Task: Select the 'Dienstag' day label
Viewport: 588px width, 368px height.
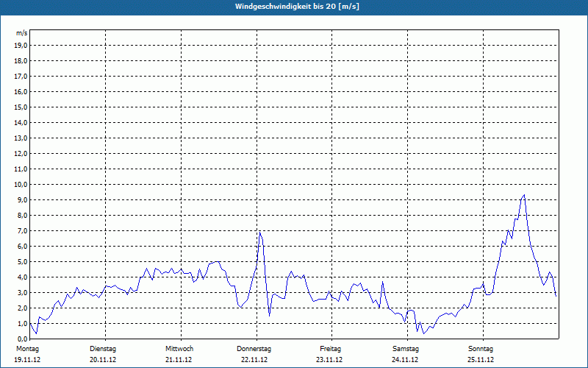Action: 103,349
